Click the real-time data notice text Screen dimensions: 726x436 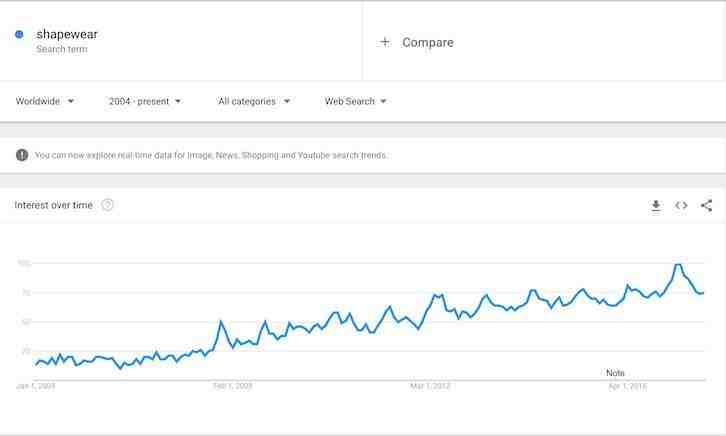[211, 156]
